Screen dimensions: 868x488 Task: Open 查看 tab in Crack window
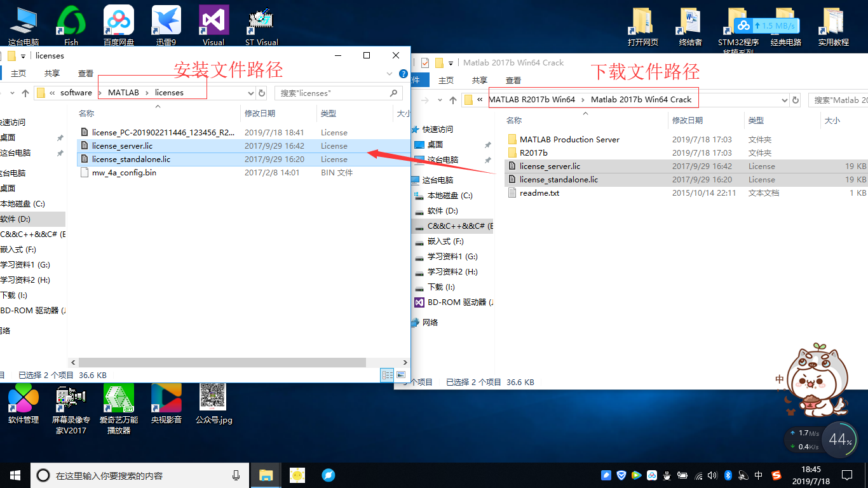pos(513,81)
